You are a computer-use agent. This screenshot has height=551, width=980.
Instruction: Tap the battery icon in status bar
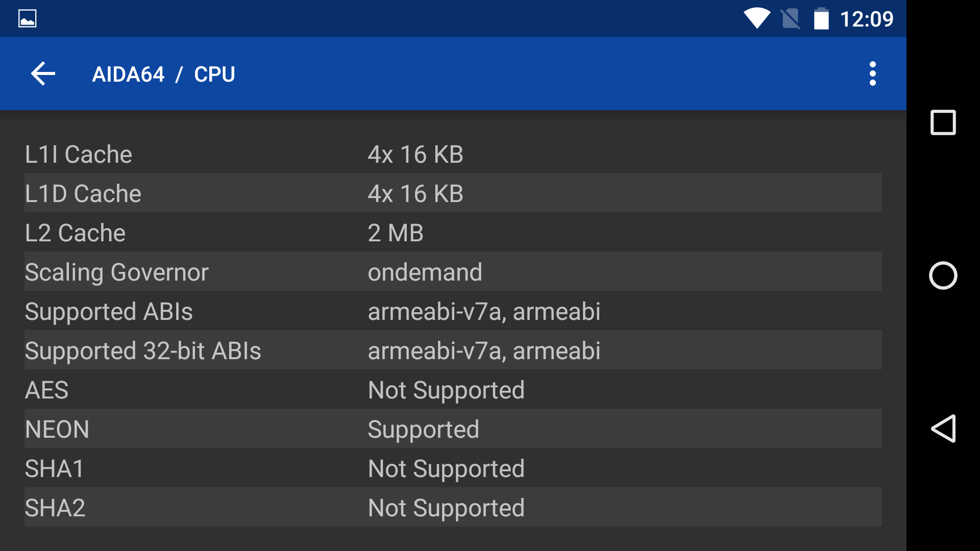point(821,19)
